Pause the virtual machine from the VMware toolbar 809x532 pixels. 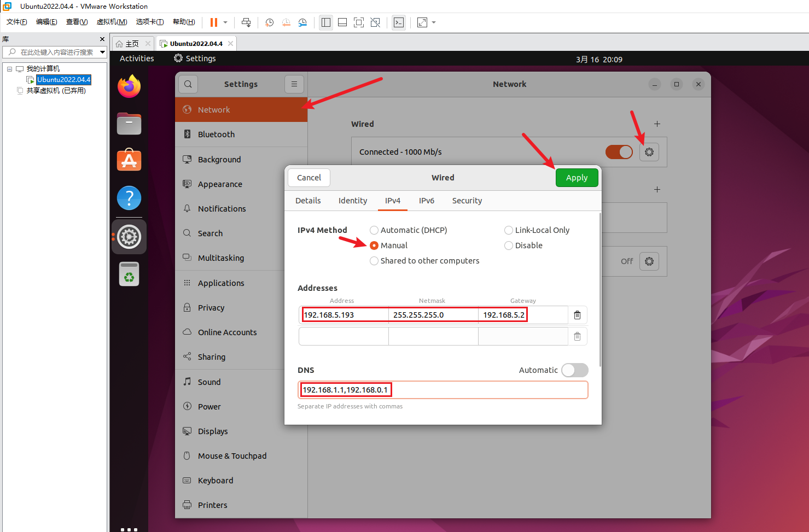214,22
